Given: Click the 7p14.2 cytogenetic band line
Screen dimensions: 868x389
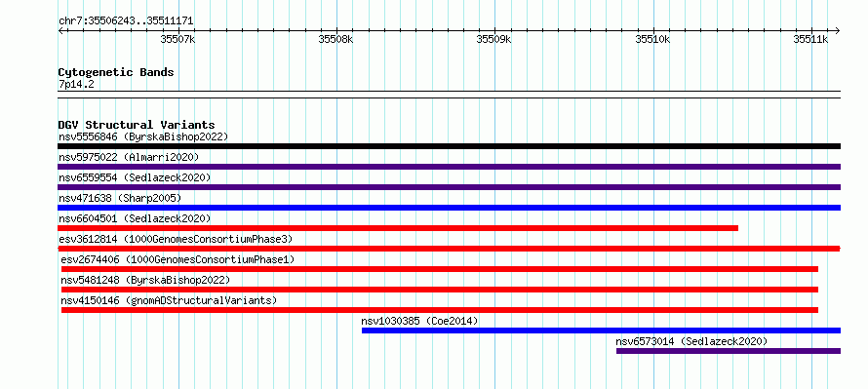Looking at the screenshot, I should 449,95.
